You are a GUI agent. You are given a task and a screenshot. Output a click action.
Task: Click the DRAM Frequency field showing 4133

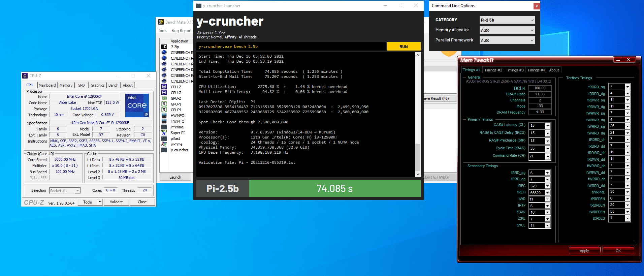(x=540, y=112)
